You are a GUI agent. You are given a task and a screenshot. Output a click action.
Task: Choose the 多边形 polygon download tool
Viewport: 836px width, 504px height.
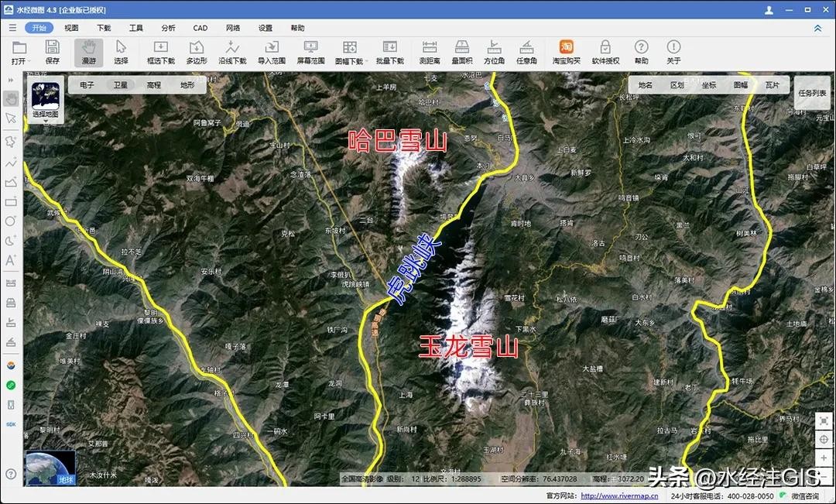[197, 51]
